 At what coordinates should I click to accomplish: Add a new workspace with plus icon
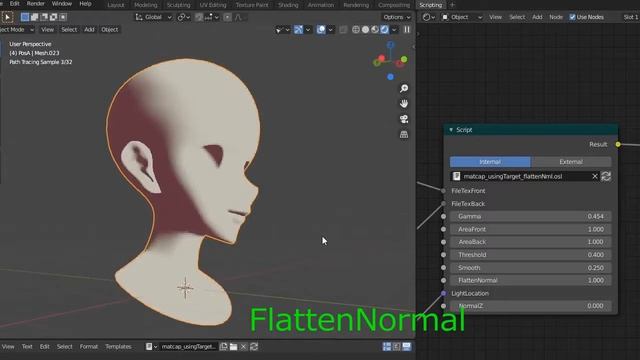(452, 5)
